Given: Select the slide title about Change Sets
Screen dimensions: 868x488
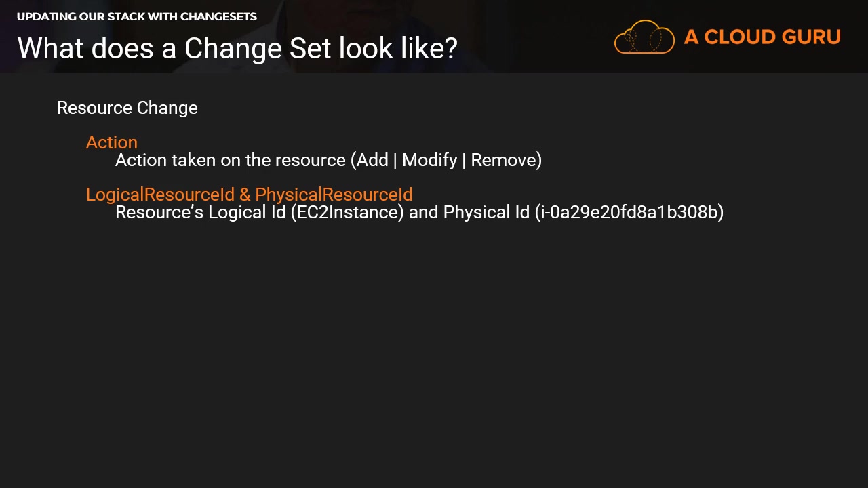Looking at the screenshot, I should 237,48.
